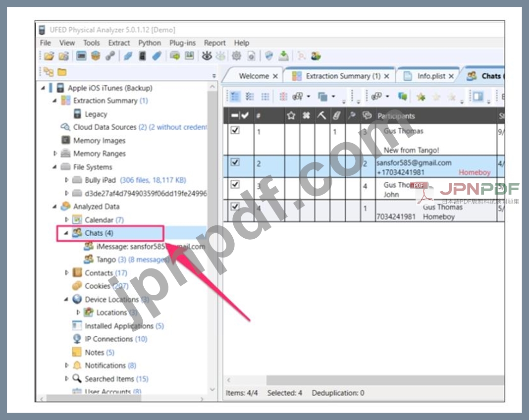Click the eye icon in main toolbar
The width and height of the screenshot is (529, 420).
[207, 56]
